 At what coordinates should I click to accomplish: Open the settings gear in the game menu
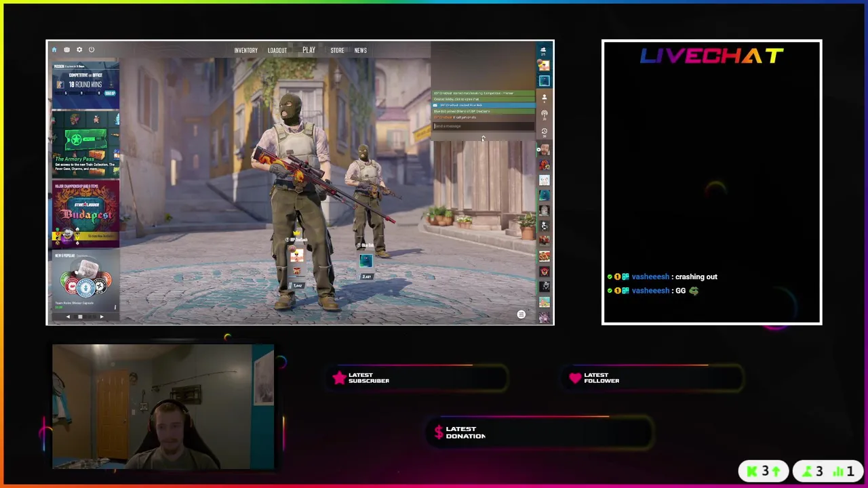(79, 49)
